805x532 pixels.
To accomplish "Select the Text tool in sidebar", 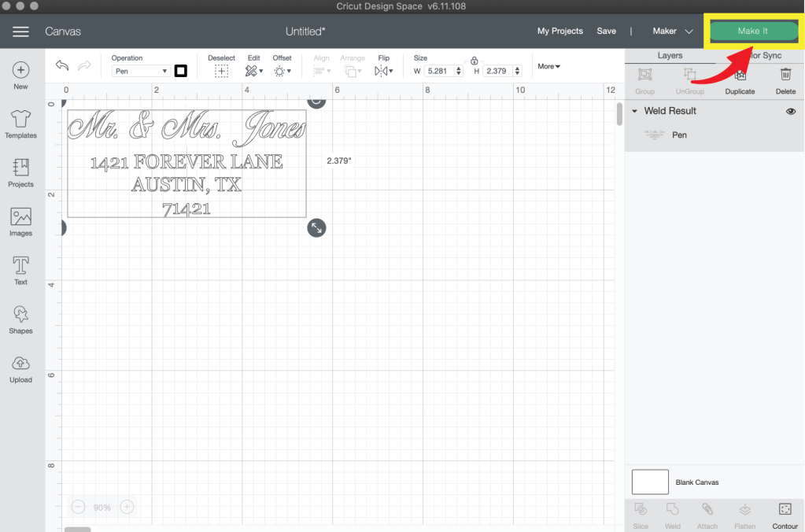I will [x=20, y=266].
